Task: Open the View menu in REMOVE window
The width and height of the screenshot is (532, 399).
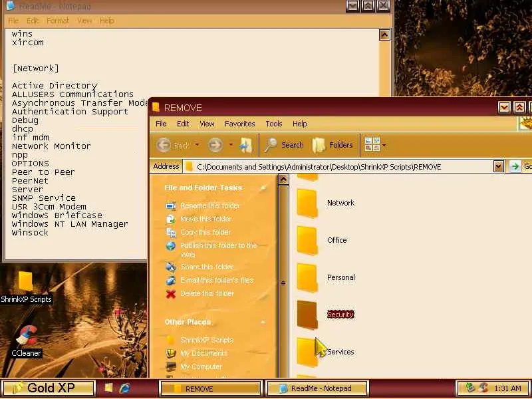Action: (x=207, y=124)
